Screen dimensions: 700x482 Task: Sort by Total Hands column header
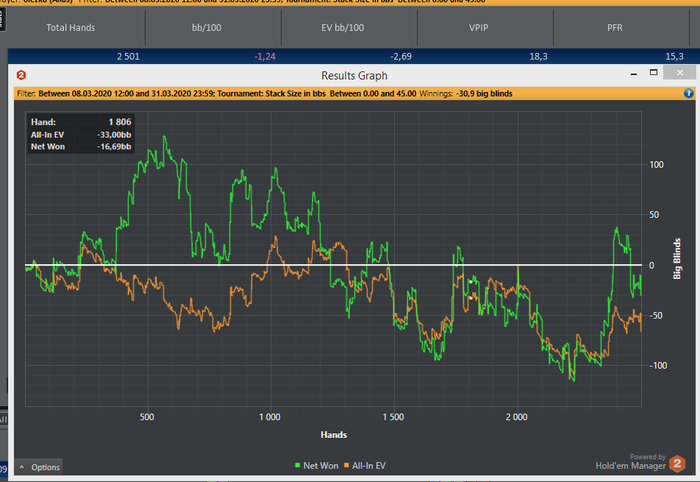pyautogui.click(x=71, y=28)
